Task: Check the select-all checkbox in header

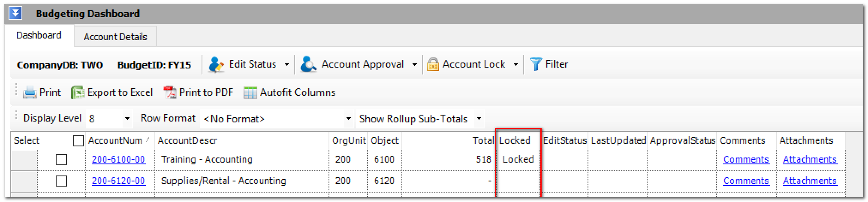Action: pos(78,140)
